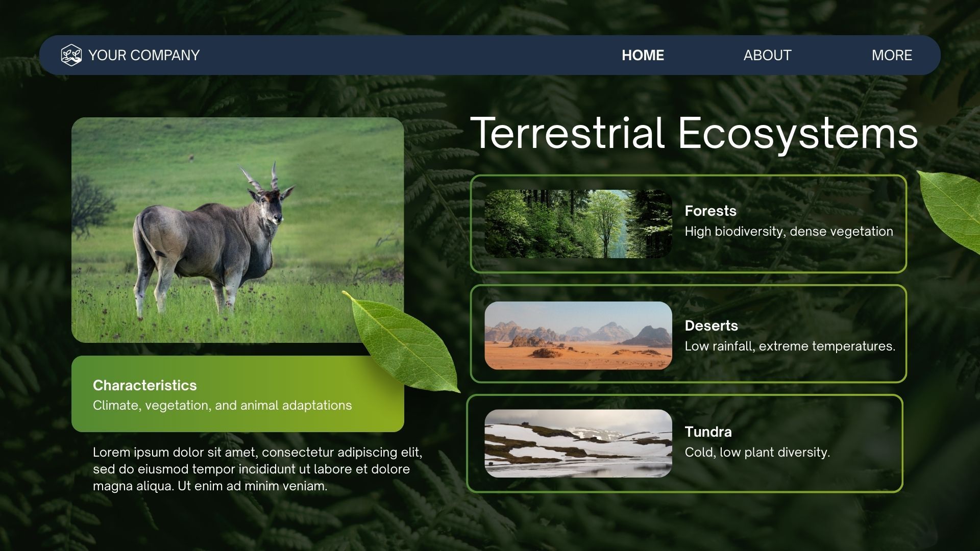Click the Tundra heading
Image resolution: width=980 pixels, height=551 pixels.
click(x=708, y=432)
